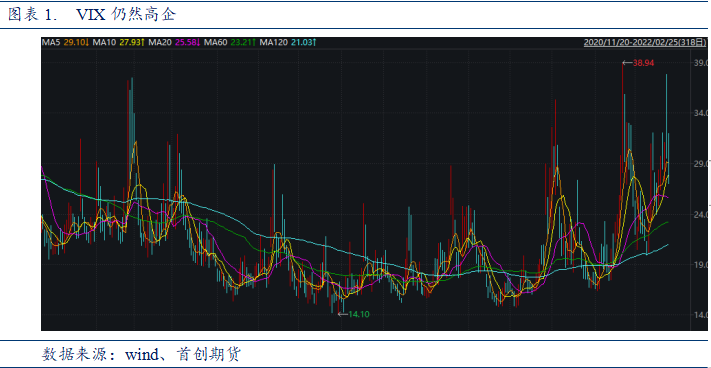Click the green MA60 value 23.21
This screenshot has height=368, width=711.
(241, 42)
